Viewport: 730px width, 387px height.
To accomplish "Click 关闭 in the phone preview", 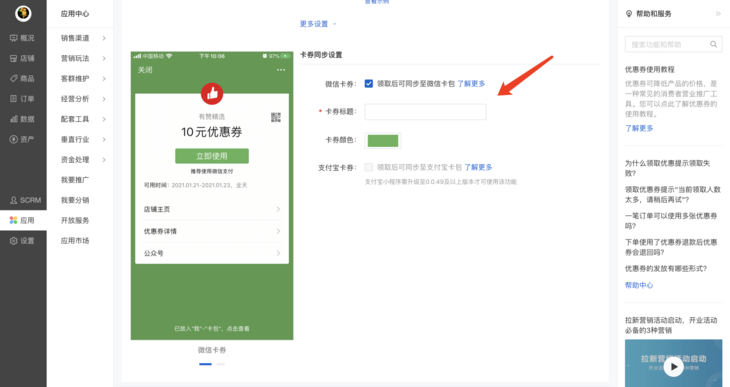I will coord(145,70).
